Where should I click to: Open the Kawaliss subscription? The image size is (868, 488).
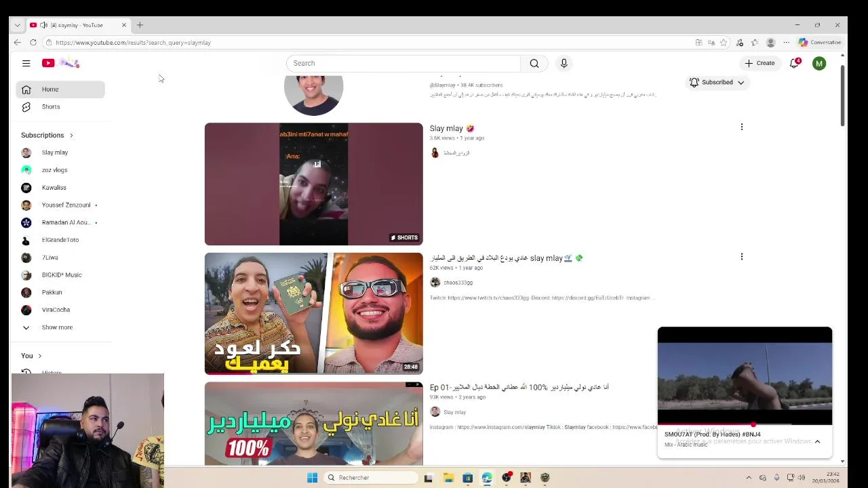(60, 188)
